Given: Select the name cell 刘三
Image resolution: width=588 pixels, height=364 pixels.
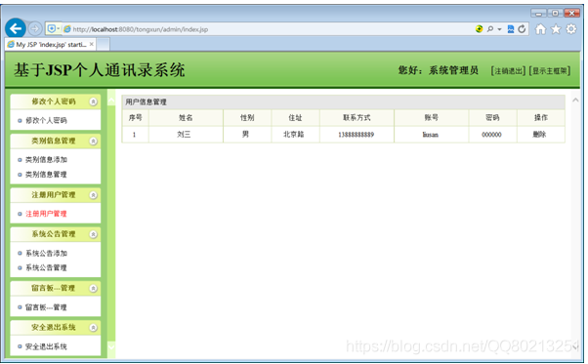Looking at the screenshot, I should tap(185, 135).
